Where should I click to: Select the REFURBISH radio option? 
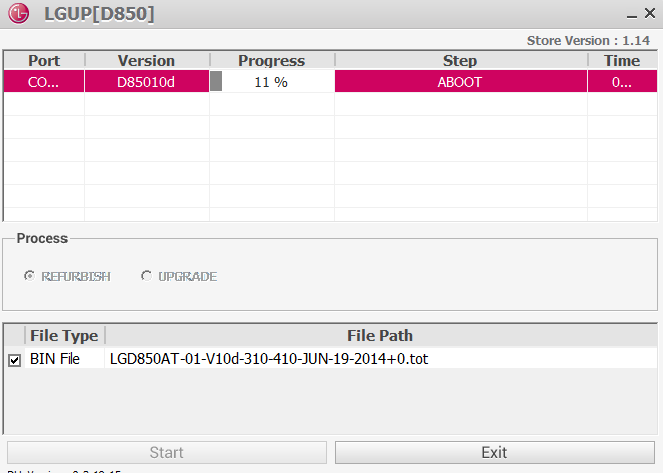[30, 276]
